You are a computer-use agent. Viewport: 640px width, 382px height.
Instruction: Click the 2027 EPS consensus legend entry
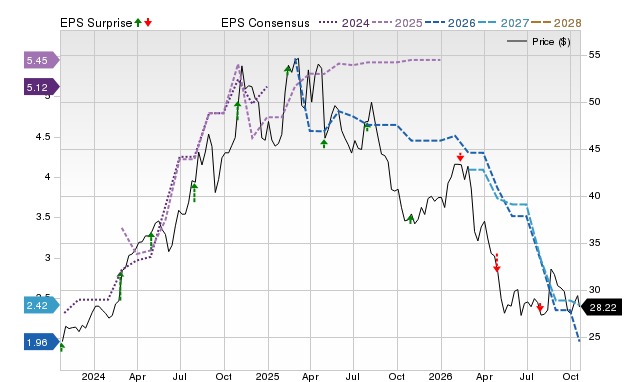[503, 23]
